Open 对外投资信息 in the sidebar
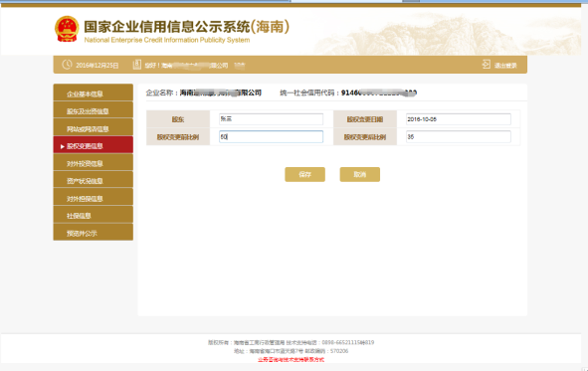 click(x=93, y=163)
